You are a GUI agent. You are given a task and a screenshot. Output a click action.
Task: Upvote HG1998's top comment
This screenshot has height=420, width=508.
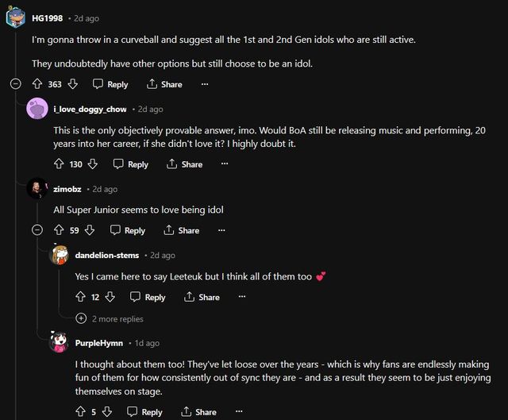click(37, 84)
